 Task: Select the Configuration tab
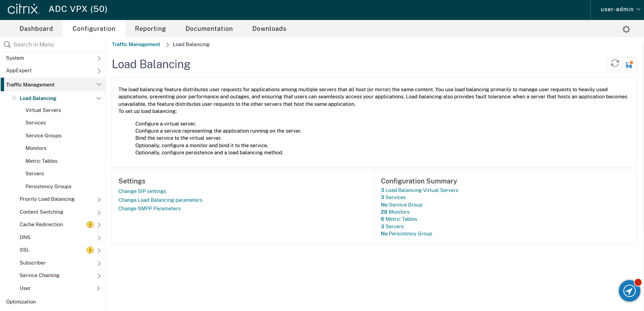click(94, 29)
